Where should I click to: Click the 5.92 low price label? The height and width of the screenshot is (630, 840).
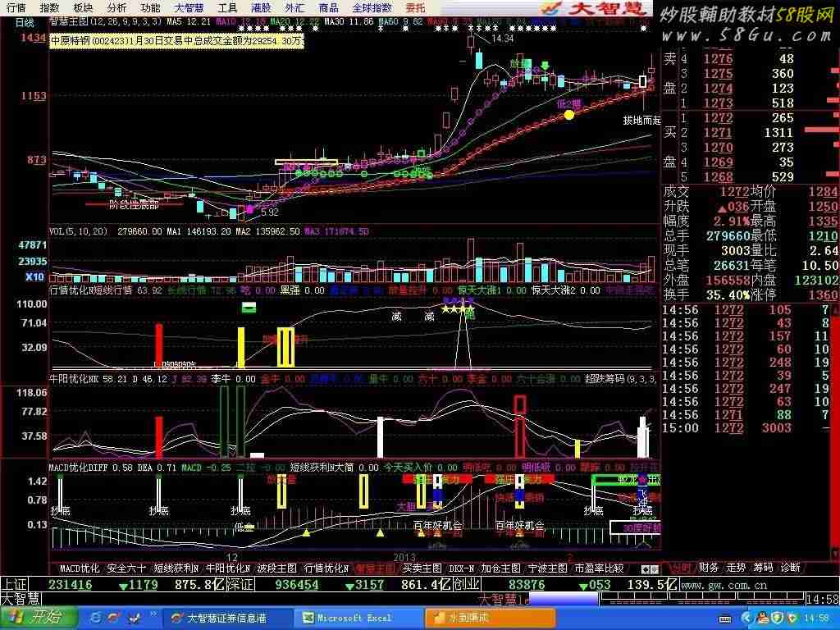[x=269, y=212]
